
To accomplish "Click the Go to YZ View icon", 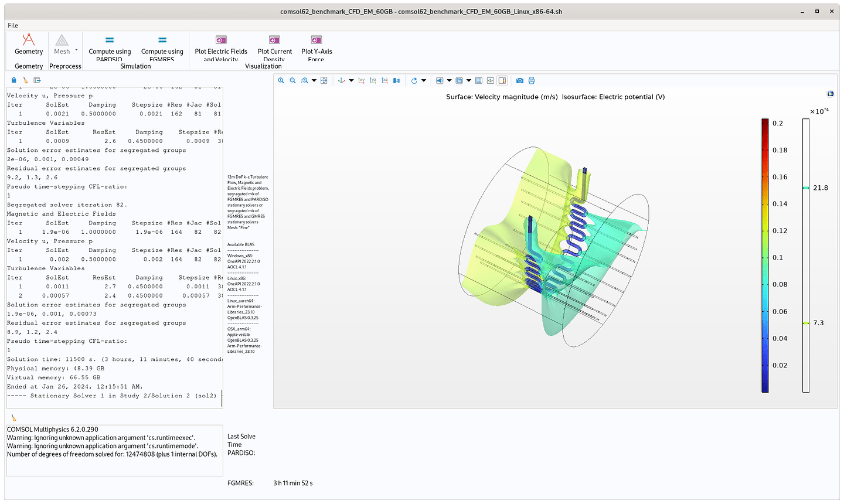I will coord(373,80).
